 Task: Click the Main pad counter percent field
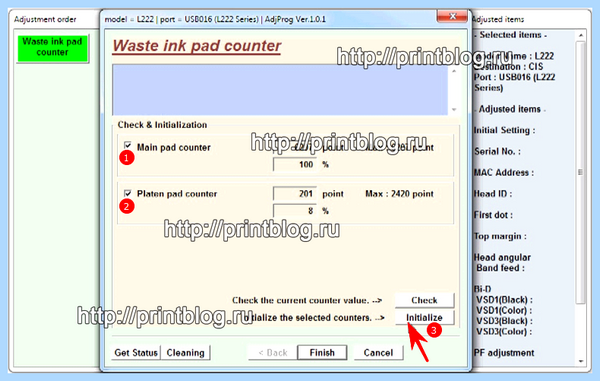click(x=295, y=164)
